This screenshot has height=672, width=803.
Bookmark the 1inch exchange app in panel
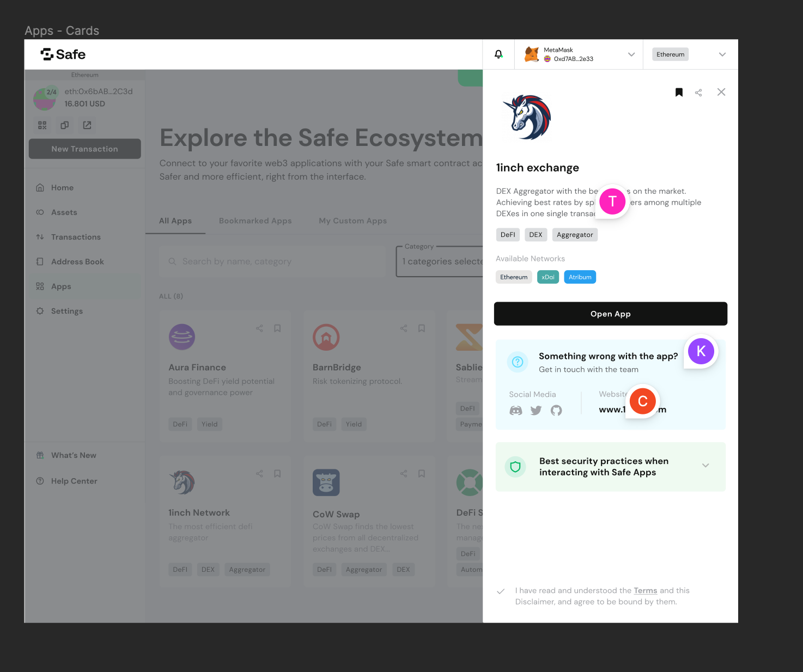point(679,93)
